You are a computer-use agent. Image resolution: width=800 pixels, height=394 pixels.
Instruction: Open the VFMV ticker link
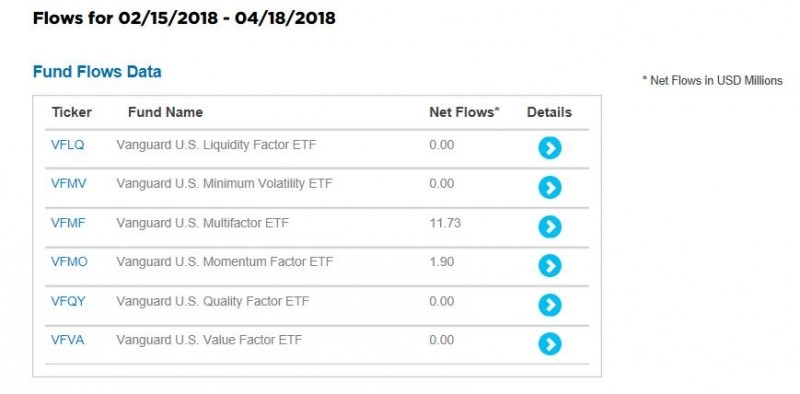(69, 184)
